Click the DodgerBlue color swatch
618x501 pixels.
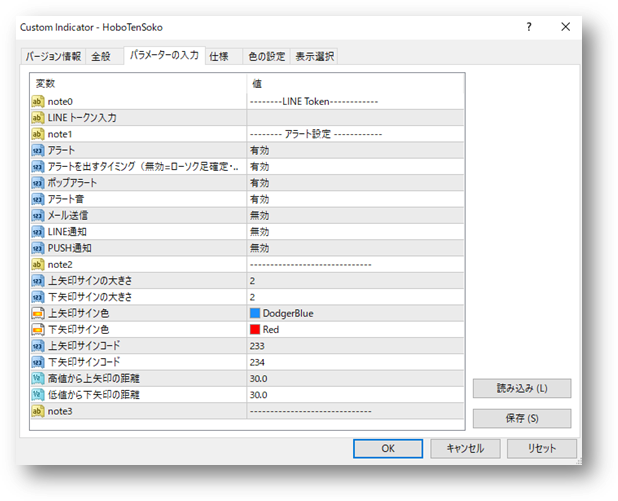[255, 313]
